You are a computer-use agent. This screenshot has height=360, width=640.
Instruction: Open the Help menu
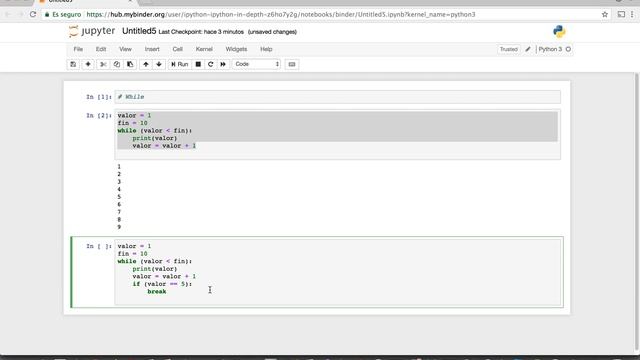(266, 49)
